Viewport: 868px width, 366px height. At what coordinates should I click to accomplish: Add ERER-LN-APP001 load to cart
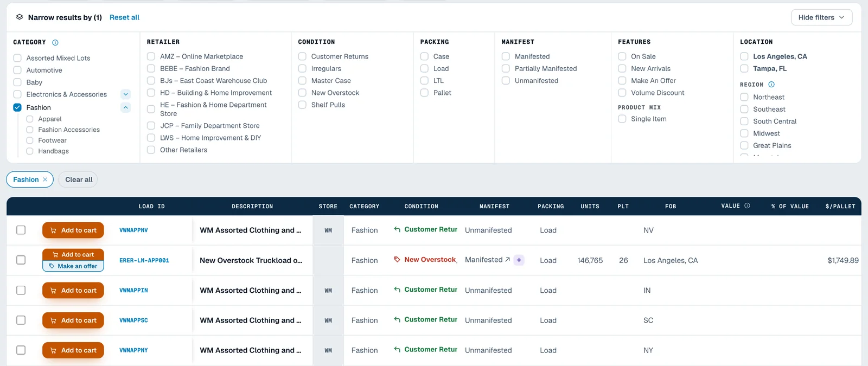point(73,254)
